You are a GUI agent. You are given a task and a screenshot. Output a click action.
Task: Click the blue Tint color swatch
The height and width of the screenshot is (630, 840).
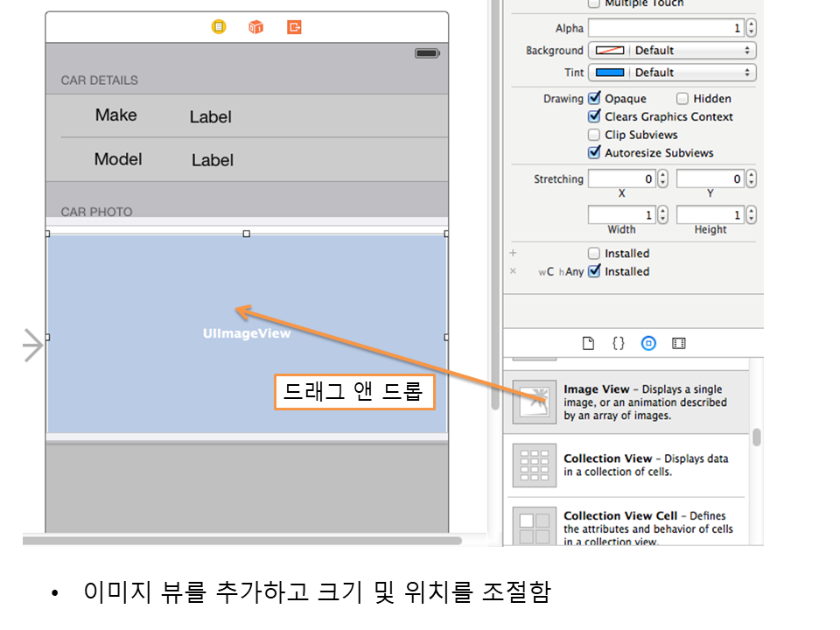pyautogui.click(x=609, y=73)
